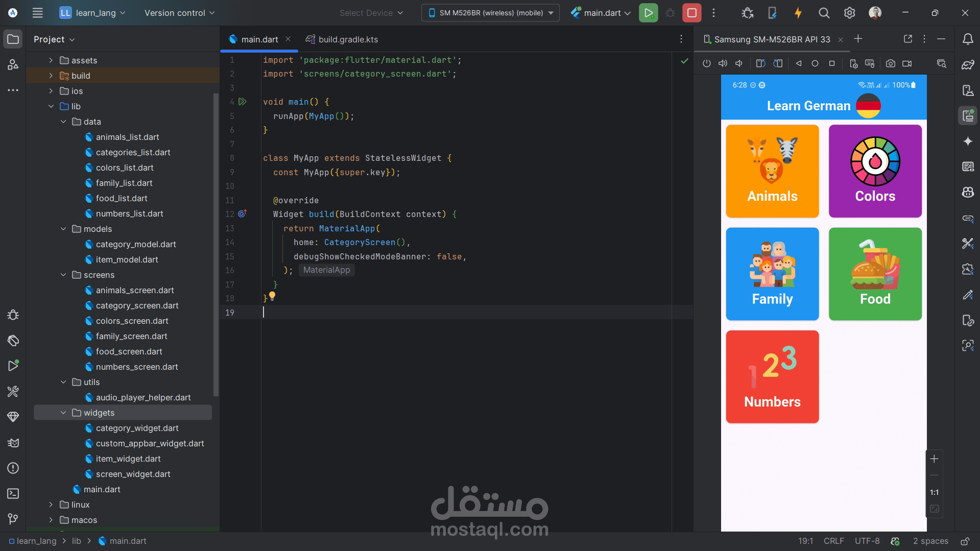Screen dimensions: 980x551
Task: Open the learn_lang project dropdown
Action: 92,13
